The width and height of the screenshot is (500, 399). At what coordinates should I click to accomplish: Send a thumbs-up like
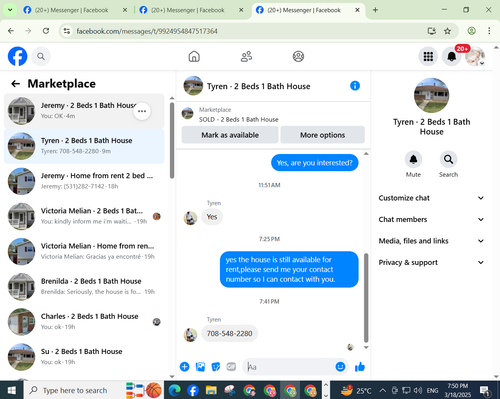[360, 367]
